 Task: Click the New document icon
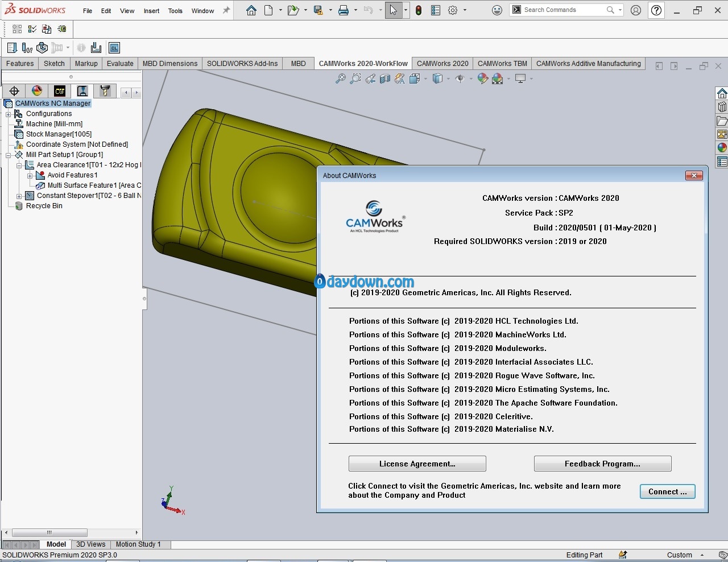coord(268,10)
